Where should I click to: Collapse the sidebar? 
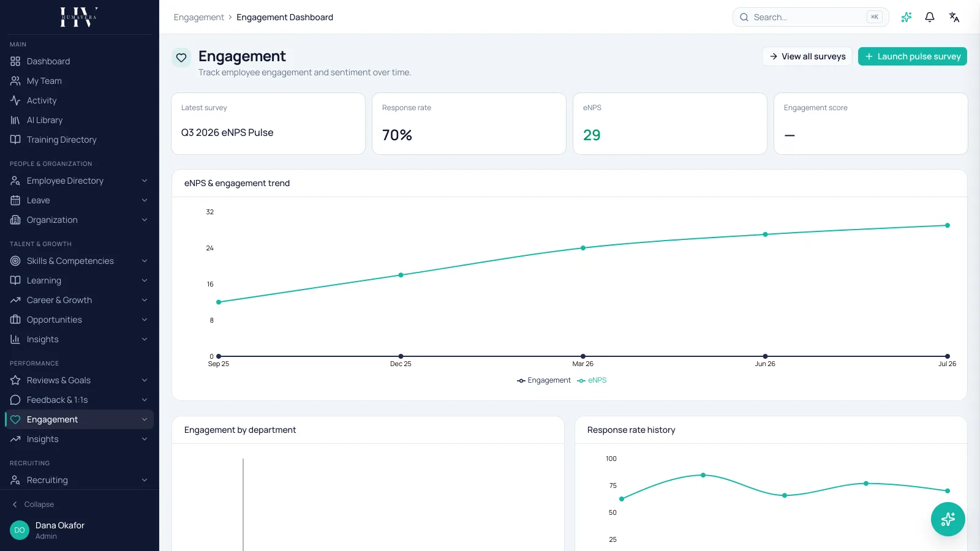[x=34, y=504]
